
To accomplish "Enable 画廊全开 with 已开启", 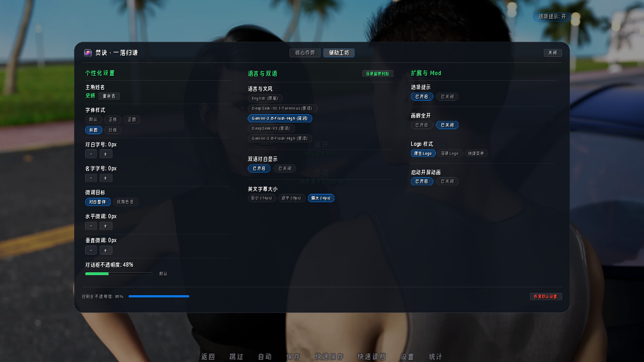I will (x=422, y=125).
